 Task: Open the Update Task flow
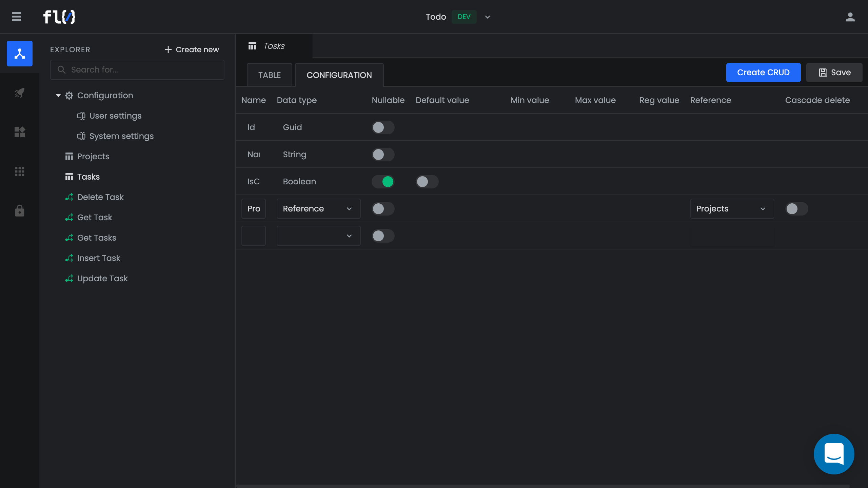click(x=102, y=279)
